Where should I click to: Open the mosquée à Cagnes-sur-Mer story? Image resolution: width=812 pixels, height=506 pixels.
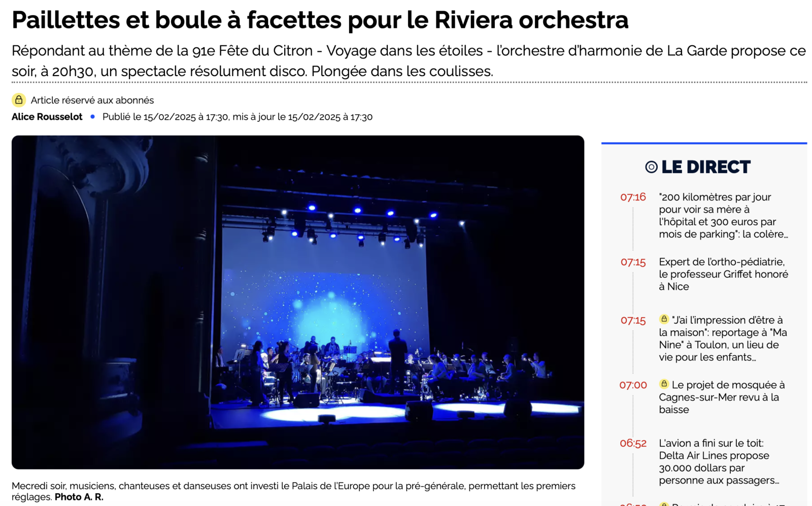coord(722,397)
